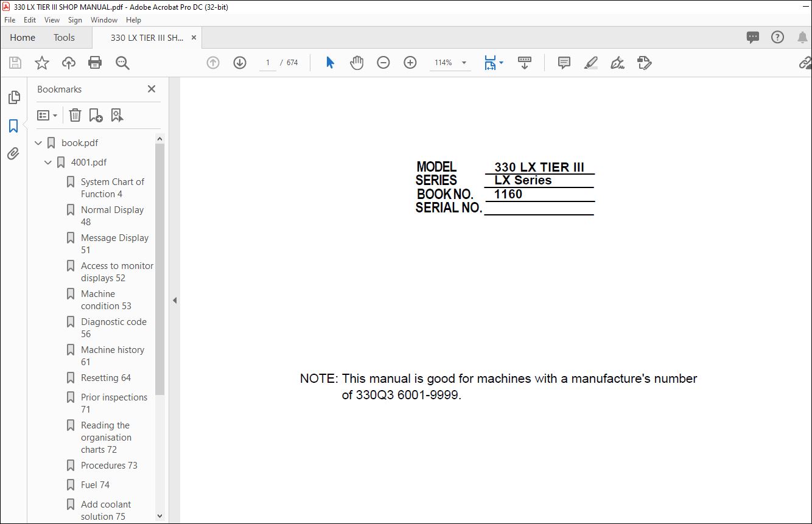Open bookmark Message Display 51
The width and height of the screenshot is (812, 524).
tap(114, 244)
